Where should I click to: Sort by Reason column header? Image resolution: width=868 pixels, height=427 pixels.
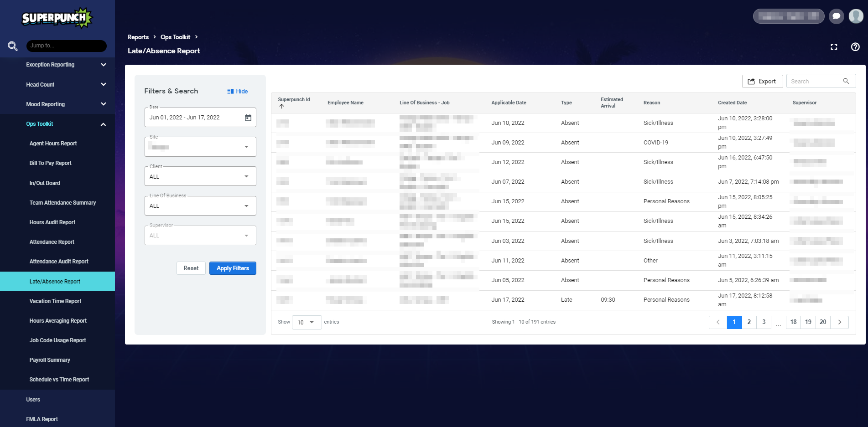pyautogui.click(x=652, y=103)
